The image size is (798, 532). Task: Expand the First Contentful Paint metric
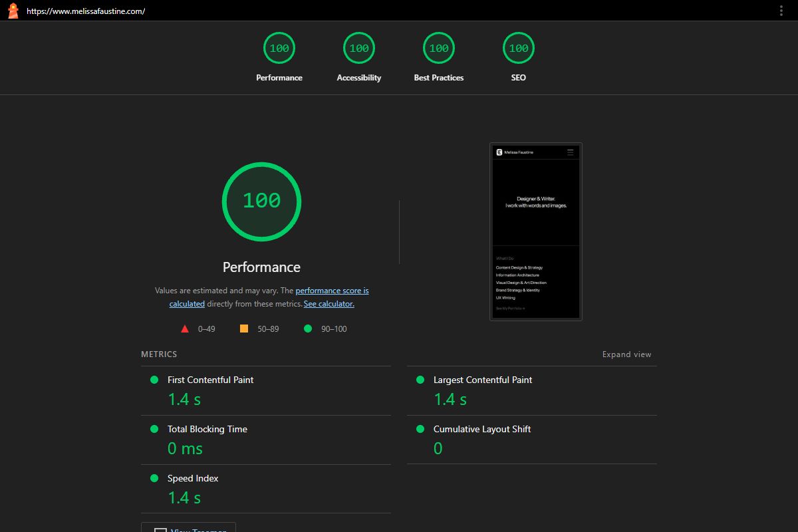[x=210, y=380]
